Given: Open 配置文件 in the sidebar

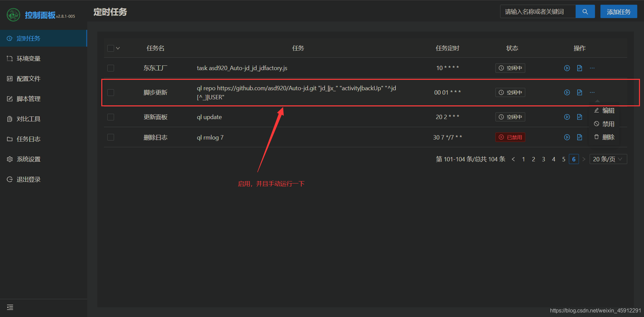Looking at the screenshot, I should point(43,78).
